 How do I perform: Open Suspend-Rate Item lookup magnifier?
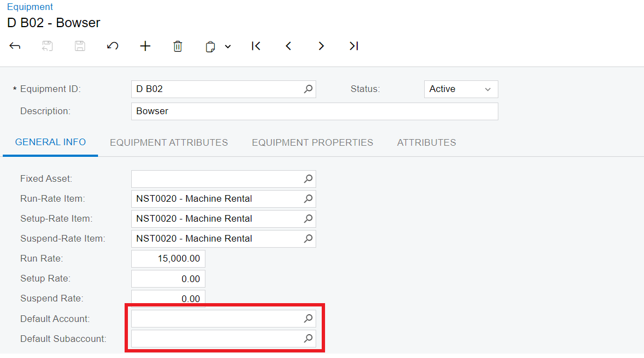point(308,238)
